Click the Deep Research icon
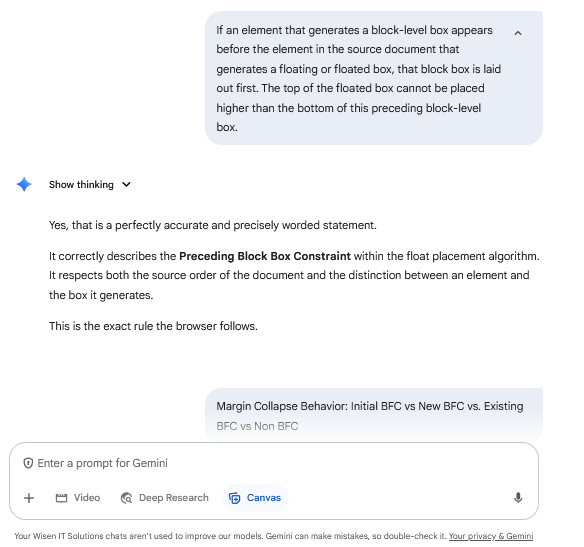 127,498
